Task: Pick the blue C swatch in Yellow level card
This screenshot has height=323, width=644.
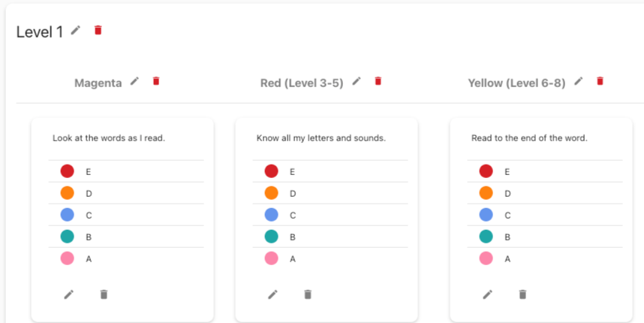Action: tap(486, 215)
